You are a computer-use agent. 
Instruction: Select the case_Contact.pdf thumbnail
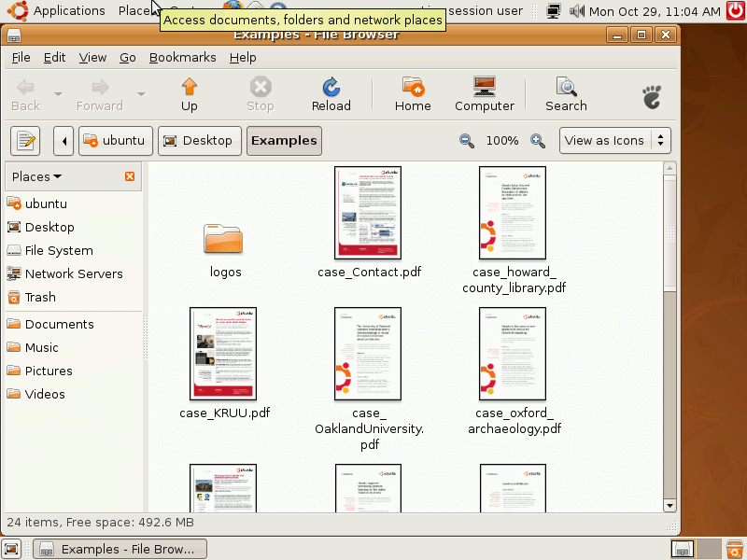click(368, 213)
